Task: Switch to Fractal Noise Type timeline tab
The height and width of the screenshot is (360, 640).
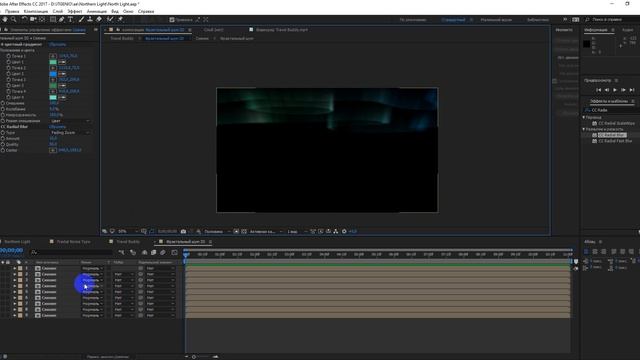Action: (x=73, y=242)
